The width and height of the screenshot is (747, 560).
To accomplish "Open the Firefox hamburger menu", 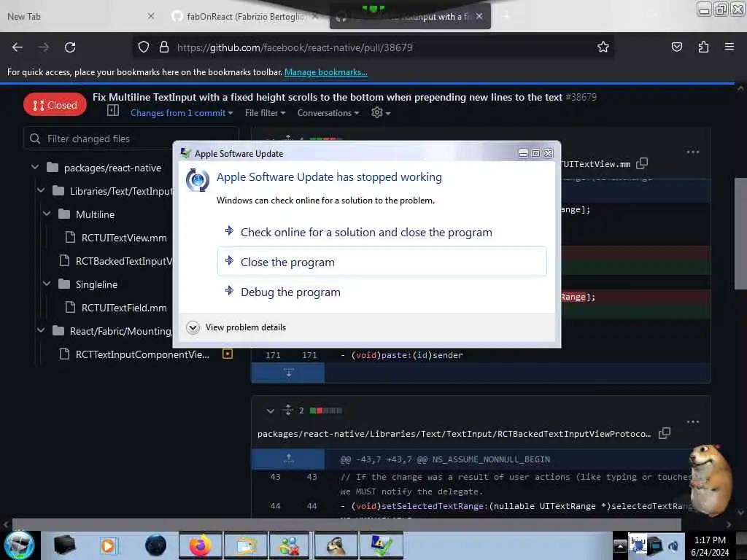I will coord(729,47).
